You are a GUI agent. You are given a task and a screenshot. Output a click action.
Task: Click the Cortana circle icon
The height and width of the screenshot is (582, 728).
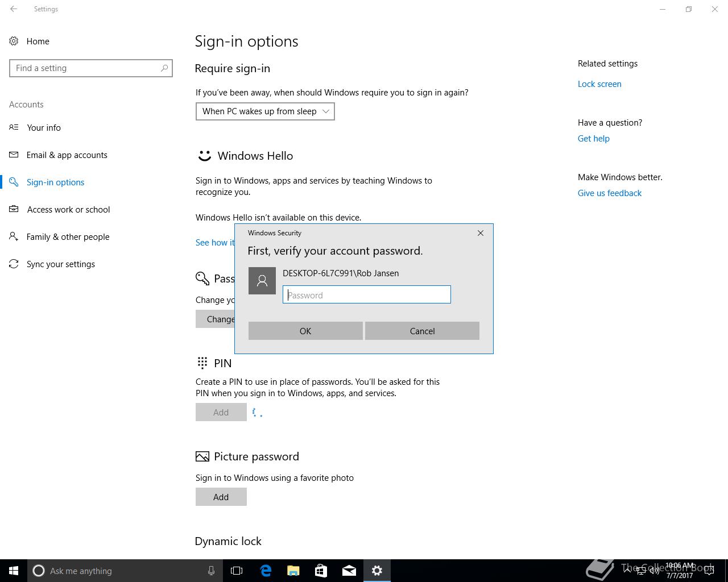point(39,571)
